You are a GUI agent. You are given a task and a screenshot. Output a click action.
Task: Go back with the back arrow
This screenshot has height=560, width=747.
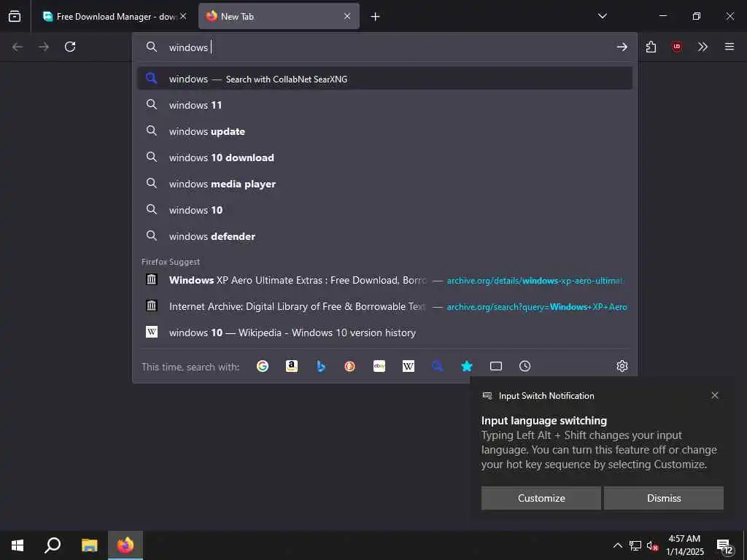(x=18, y=47)
